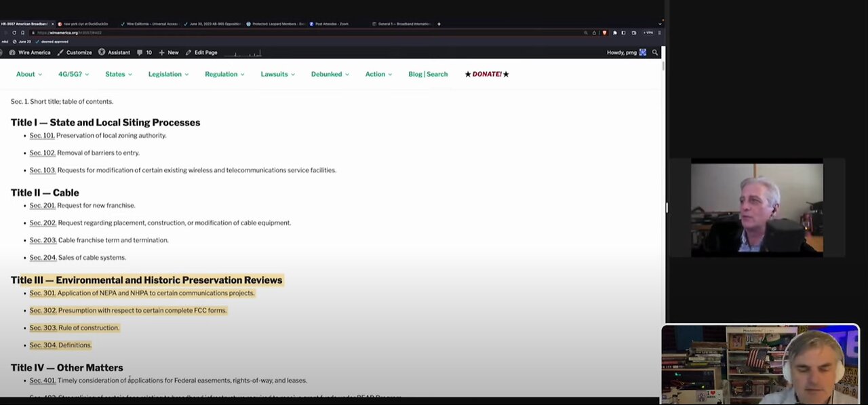
Task: Switch to June 30, 2023 AB-965 Opposition tab
Action: [x=212, y=24]
